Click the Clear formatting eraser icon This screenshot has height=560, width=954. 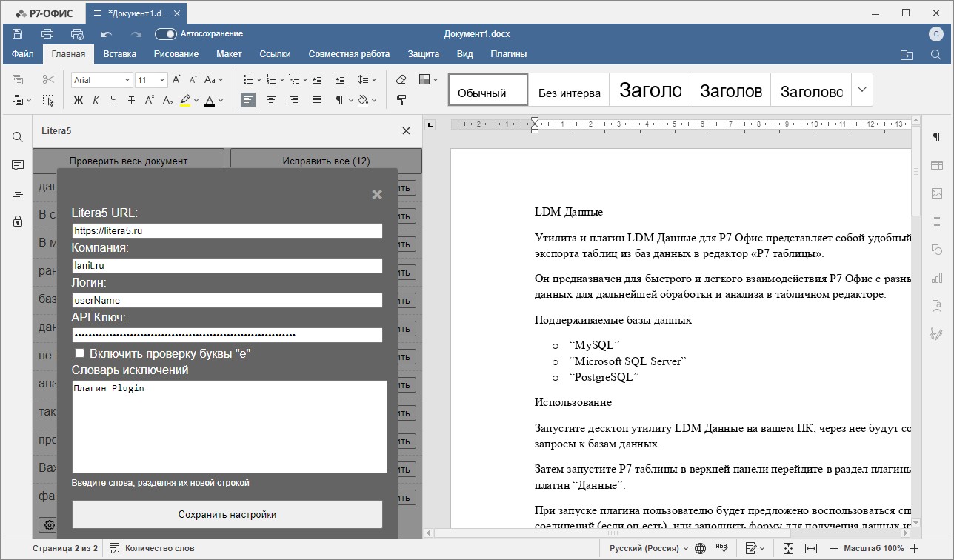pos(401,79)
